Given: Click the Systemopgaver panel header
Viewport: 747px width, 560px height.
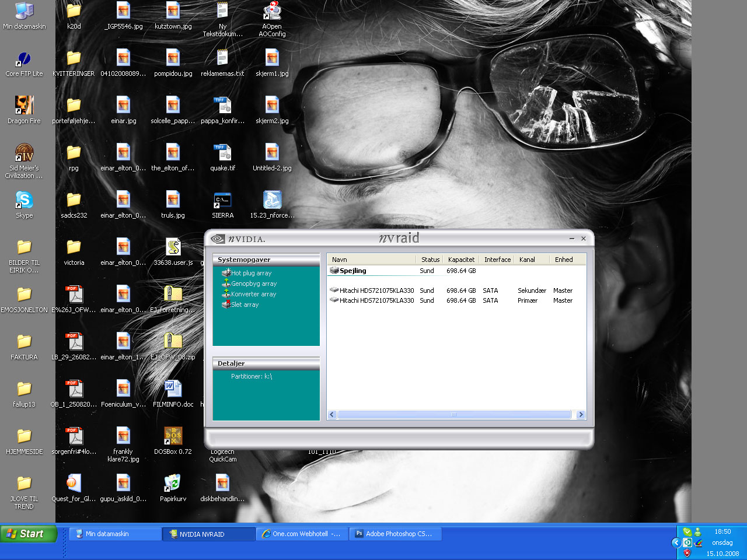Looking at the screenshot, I should click(x=266, y=260).
